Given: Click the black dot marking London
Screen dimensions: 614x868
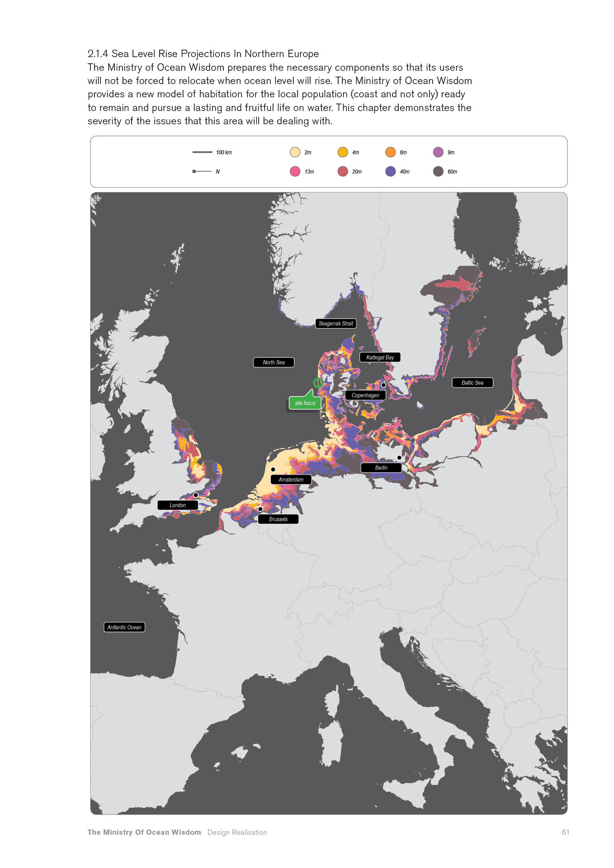Looking at the screenshot, I should pyautogui.click(x=196, y=495).
